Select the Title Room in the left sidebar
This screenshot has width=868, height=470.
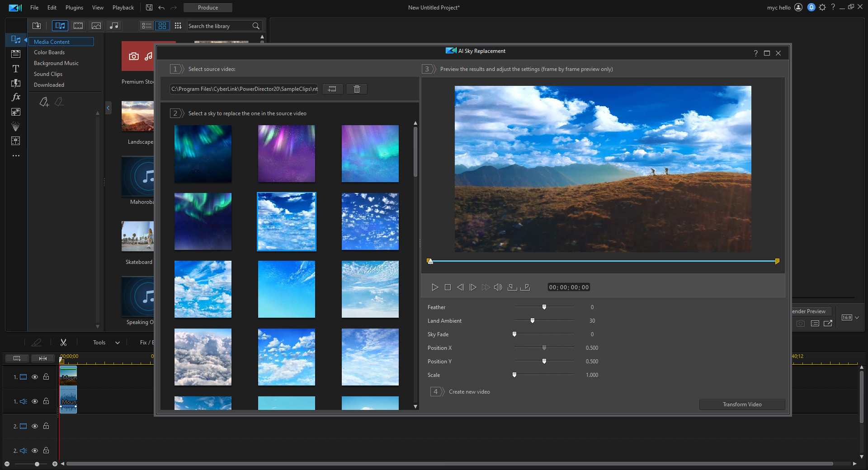point(16,69)
